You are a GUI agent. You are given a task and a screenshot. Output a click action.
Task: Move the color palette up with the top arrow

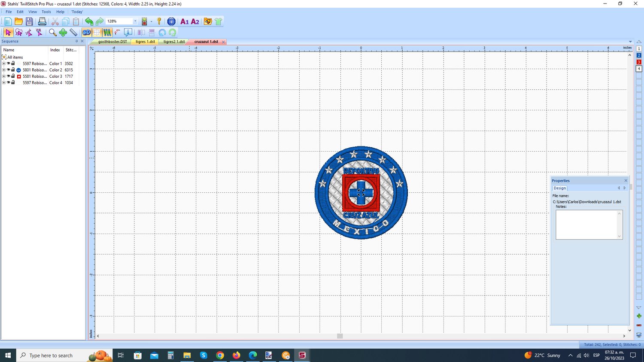pos(639,42)
